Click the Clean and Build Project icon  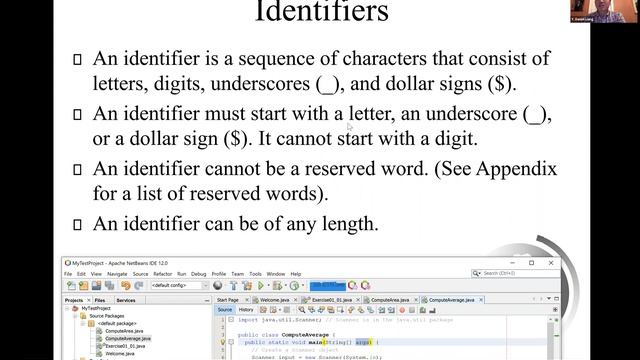(247, 285)
